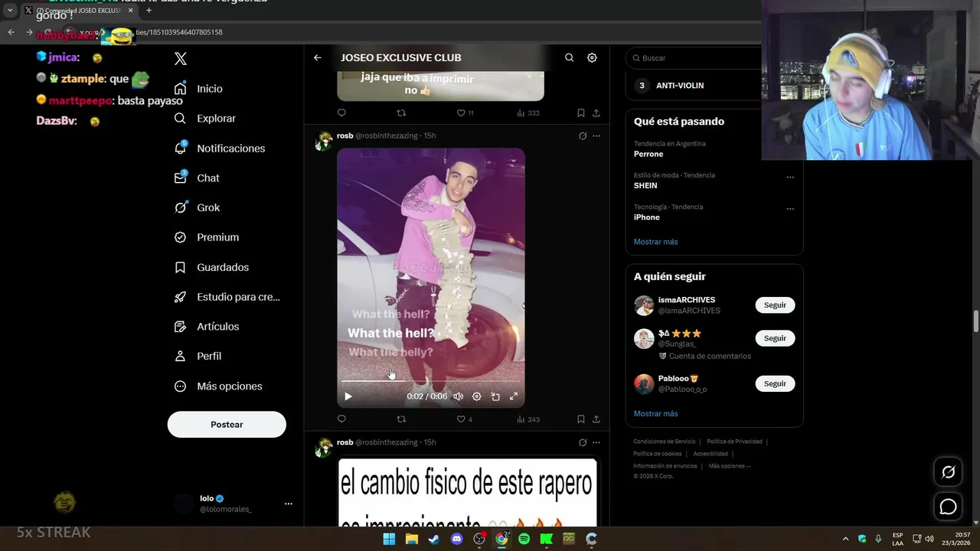980x551 pixels.
Task: Open Grok icon on the rosb video post
Action: pyautogui.click(x=583, y=135)
